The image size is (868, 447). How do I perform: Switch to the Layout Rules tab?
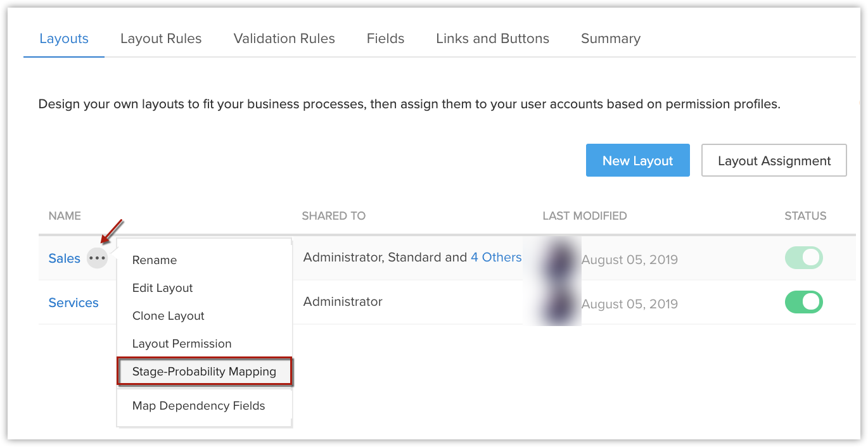161,39
